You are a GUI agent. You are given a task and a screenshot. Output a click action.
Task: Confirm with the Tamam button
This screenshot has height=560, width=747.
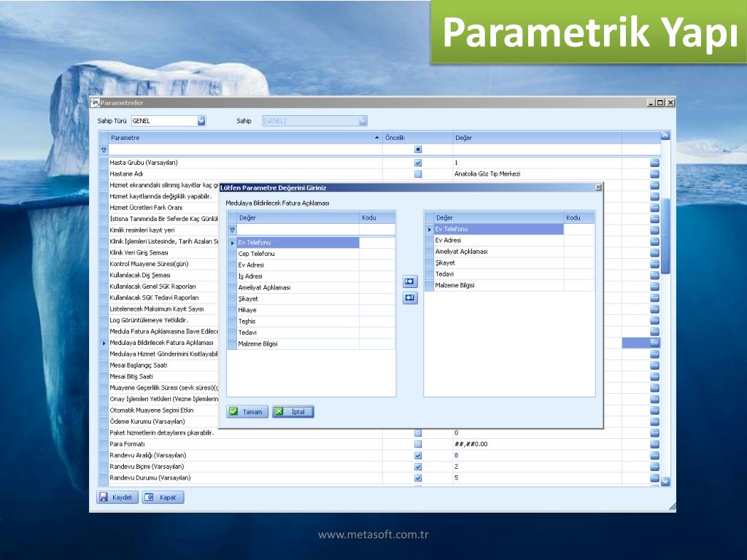(247, 412)
